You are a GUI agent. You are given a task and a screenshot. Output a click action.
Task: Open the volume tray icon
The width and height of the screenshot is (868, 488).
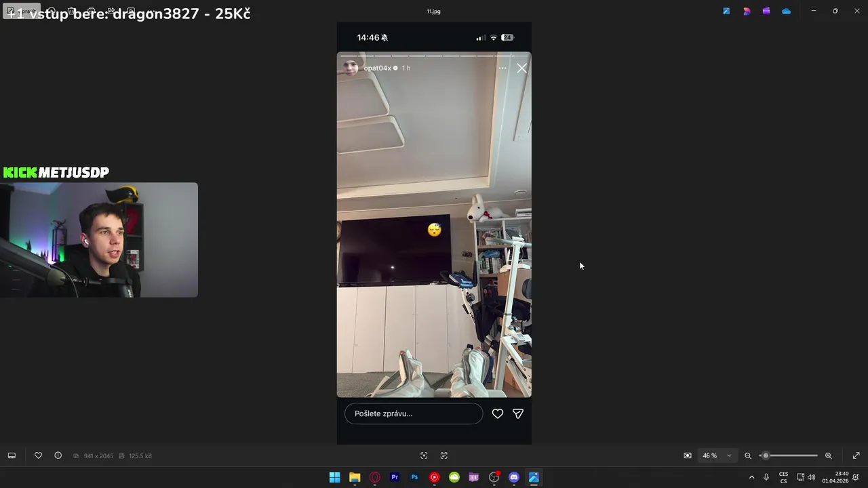tap(812, 477)
